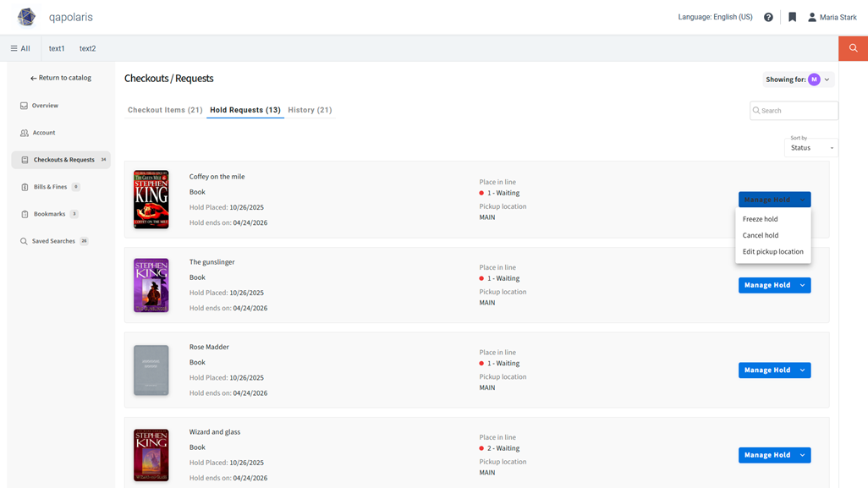Expand the Showing for dropdown chevron
This screenshot has width=868, height=488.
(827, 80)
